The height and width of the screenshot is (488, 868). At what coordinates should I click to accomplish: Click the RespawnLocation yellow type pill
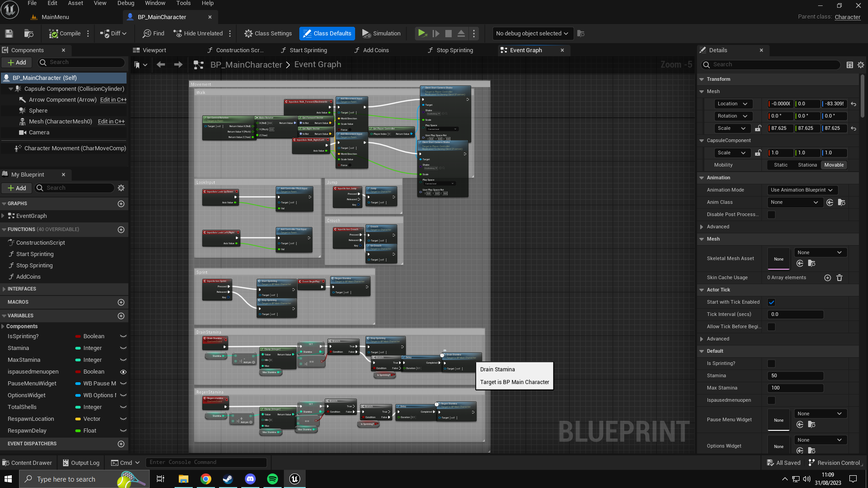tap(78, 419)
